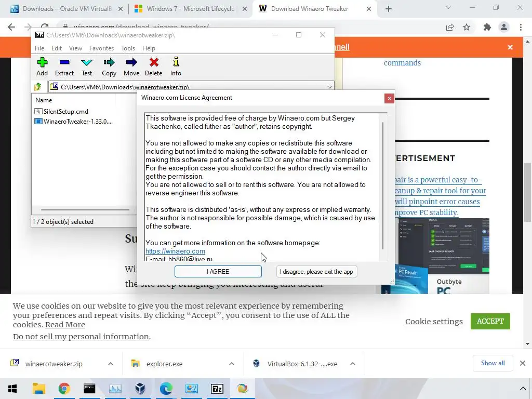Open Microsoft Edge from the taskbar

(166, 389)
